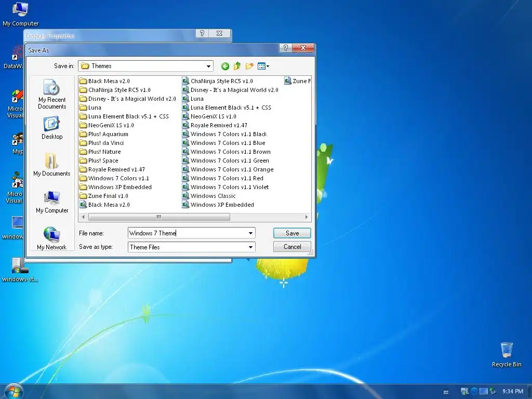Select the Windows Classic theme file
This screenshot has height=399, width=532.
(209, 196)
